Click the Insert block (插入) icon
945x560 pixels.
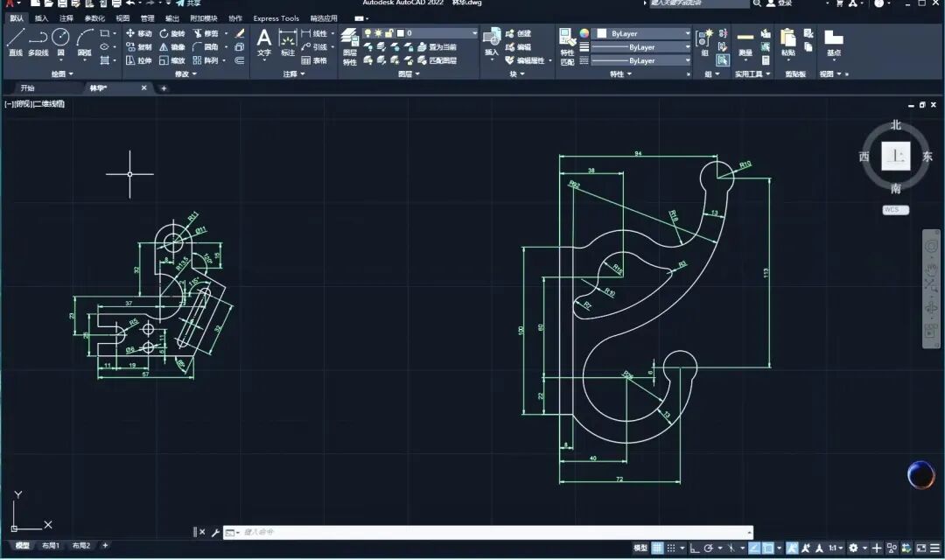[491, 41]
